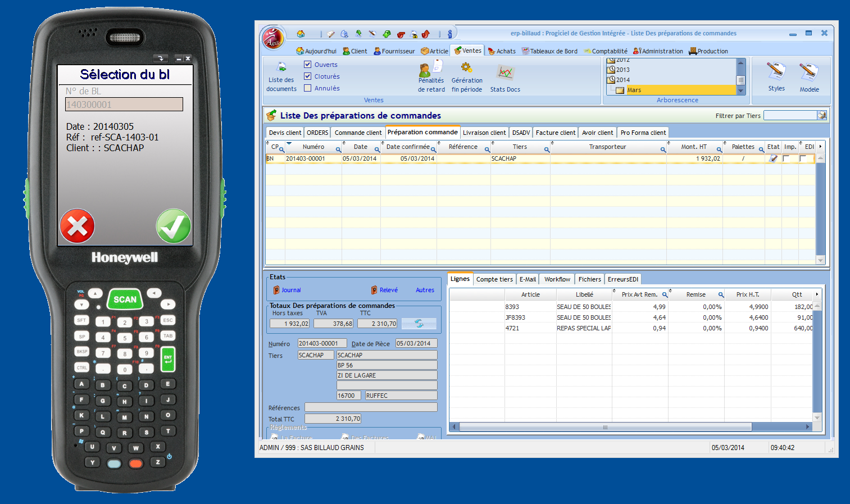Switch to the Workflow tab
Screen dimensions: 850x504
(557, 279)
